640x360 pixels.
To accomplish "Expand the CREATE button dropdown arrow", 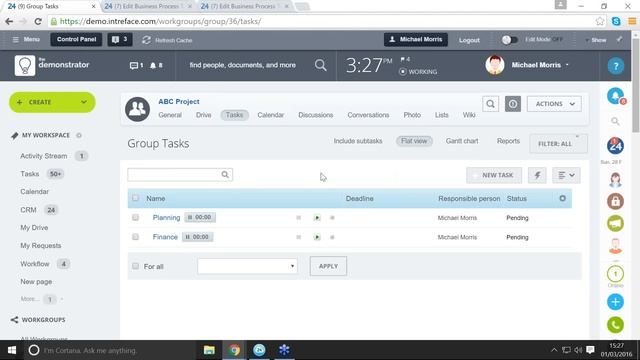I will coord(84,102).
